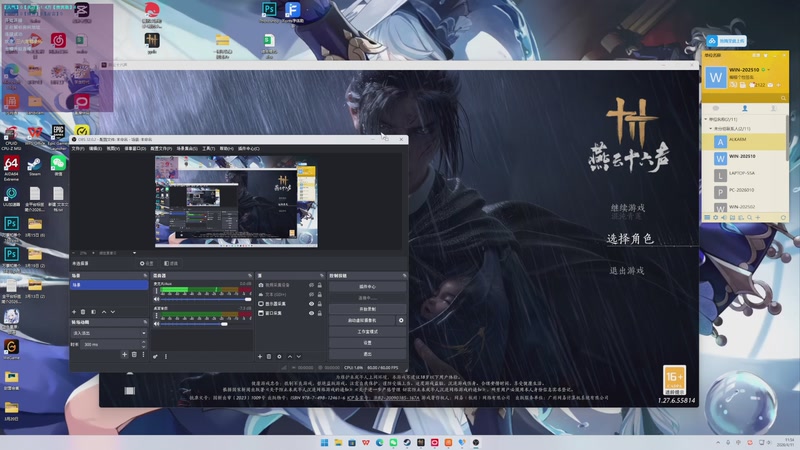This screenshot has height=450, width=800.
Task: Increase transition duration with spinner up arrow
Action: tap(143, 342)
